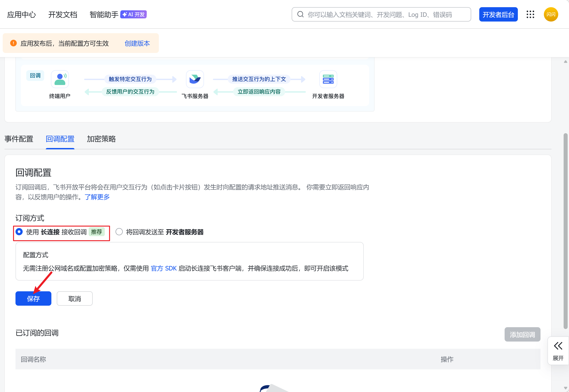This screenshot has width=569, height=392.
Task: Open the 官方 SDK link
Action: click(164, 268)
